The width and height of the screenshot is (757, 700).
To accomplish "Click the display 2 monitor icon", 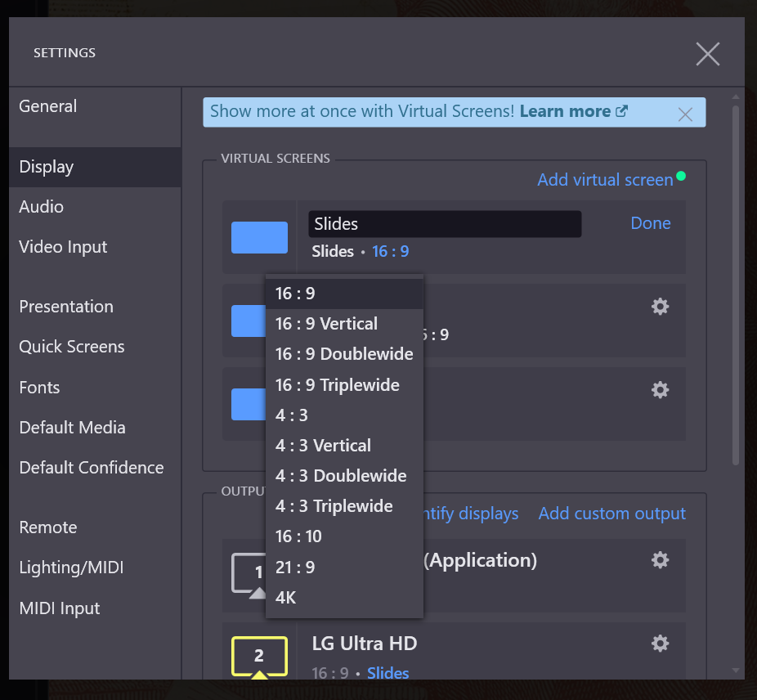I will pyautogui.click(x=259, y=657).
